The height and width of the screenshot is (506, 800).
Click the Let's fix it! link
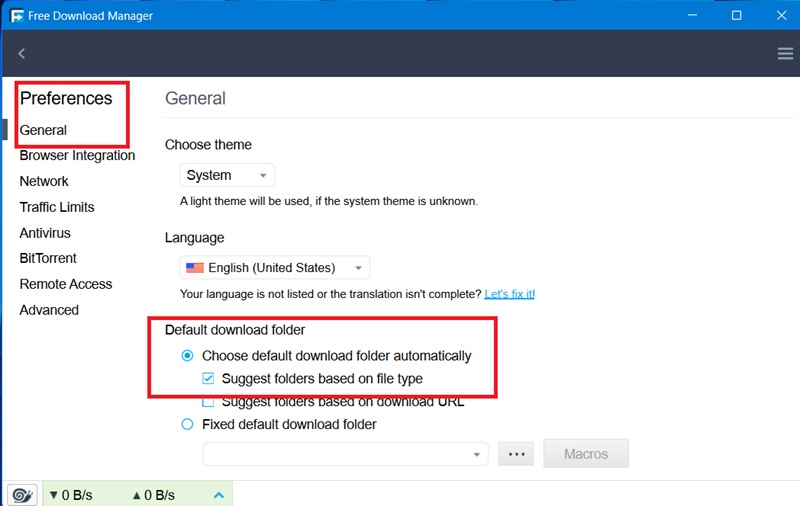pyautogui.click(x=509, y=294)
